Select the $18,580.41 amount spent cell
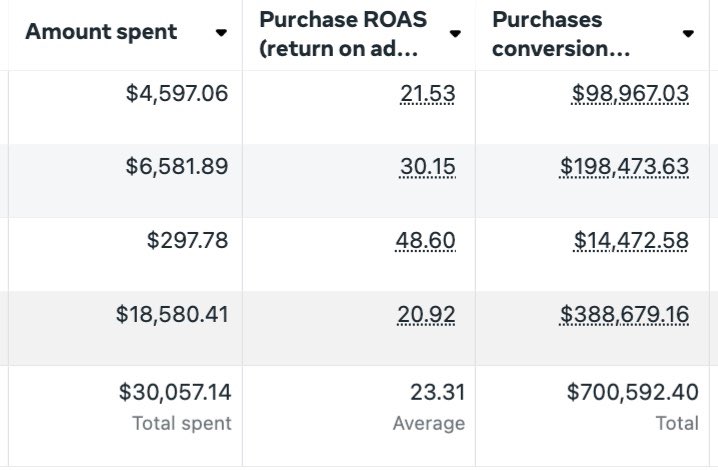Viewport: 718px width, 470px height. [x=172, y=315]
